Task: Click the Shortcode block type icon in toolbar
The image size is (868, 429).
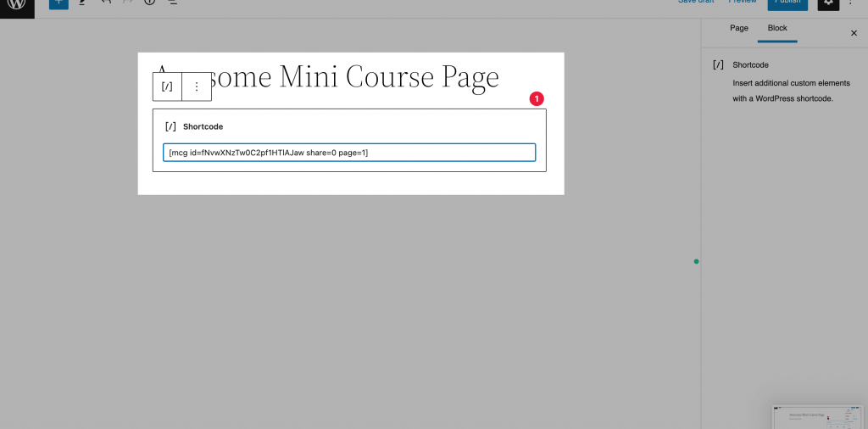Action: tap(167, 86)
